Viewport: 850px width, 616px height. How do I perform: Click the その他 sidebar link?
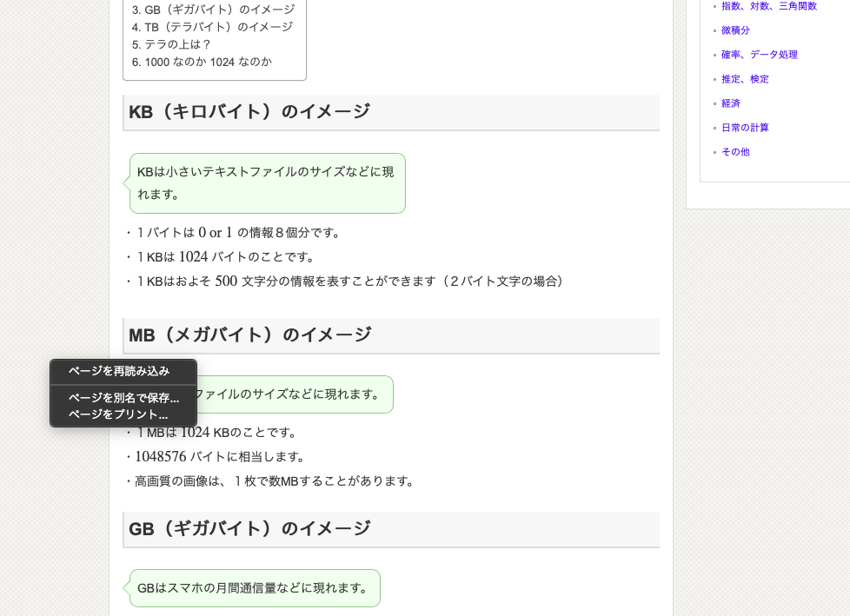pyautogui.click(x=735, y=152)
